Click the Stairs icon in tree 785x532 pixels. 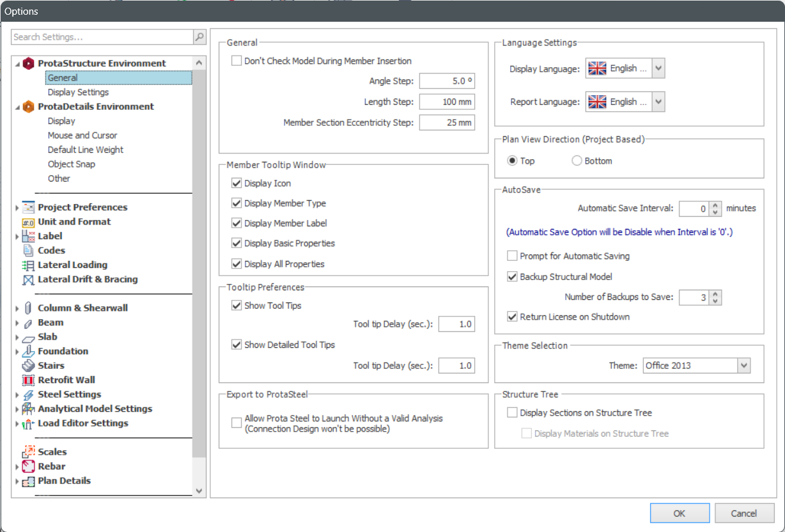point(29,366)
